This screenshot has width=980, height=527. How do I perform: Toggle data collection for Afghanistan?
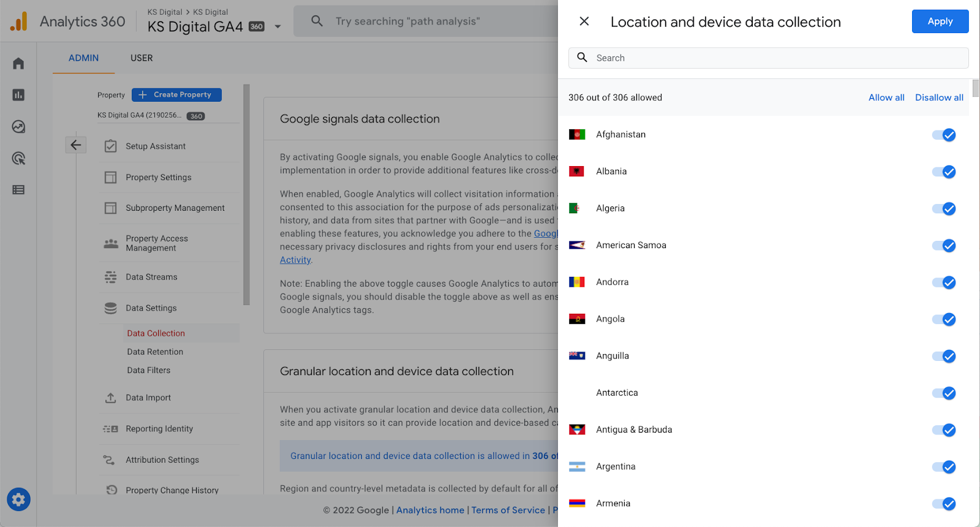point(944,135)
